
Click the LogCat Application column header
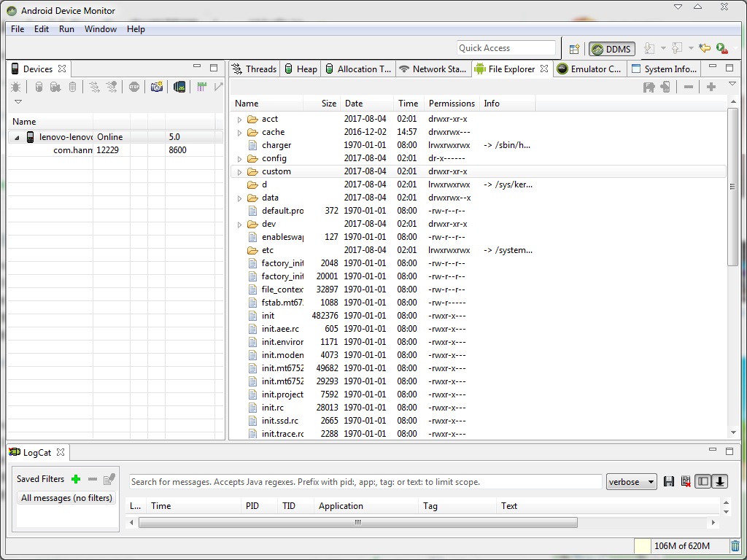coord(365,506)
